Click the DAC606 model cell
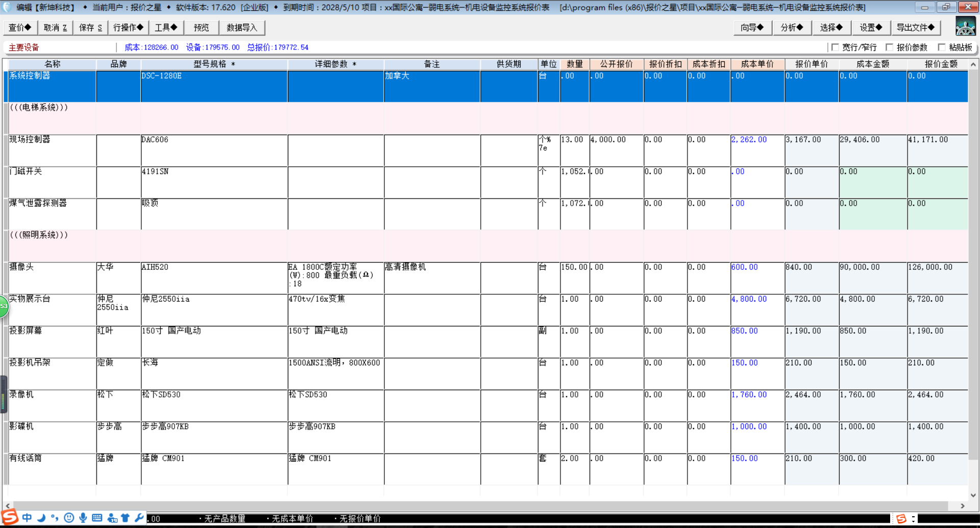 click(214, 150)
